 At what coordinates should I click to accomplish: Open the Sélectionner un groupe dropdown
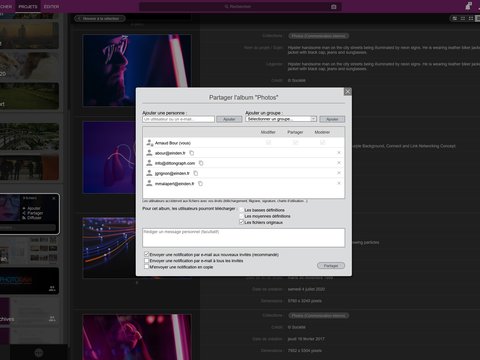click(x=281, y=119)
